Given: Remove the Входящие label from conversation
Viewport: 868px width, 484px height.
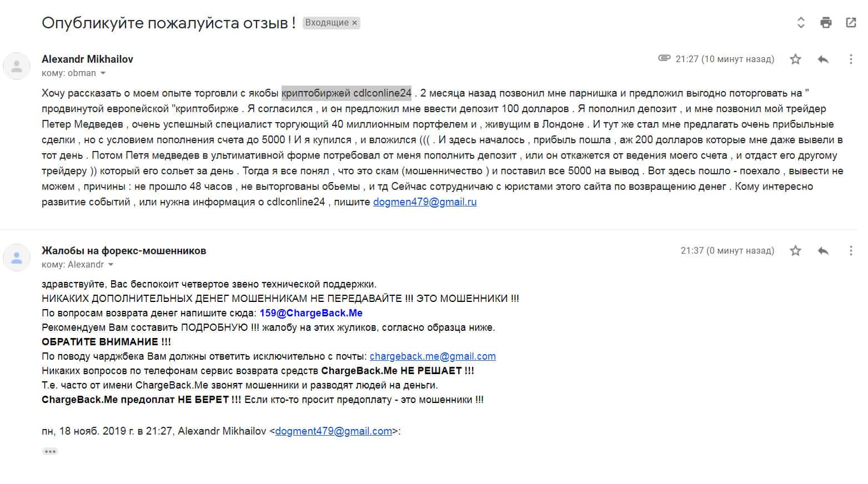Looking at the screenshot, I should (354, 23).
